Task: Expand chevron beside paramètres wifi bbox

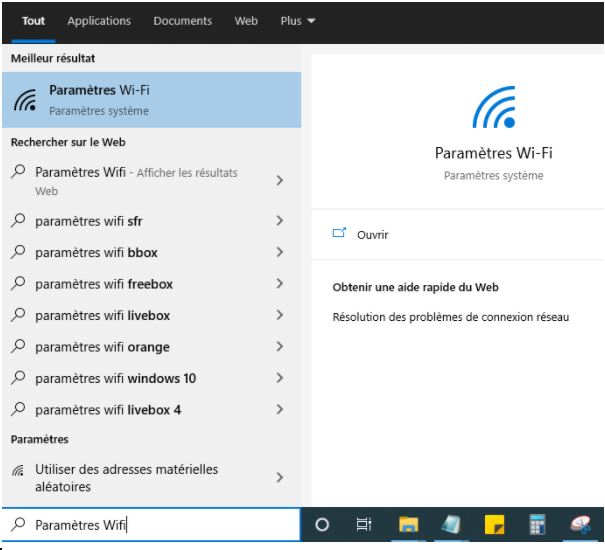Action: point(280,252)
